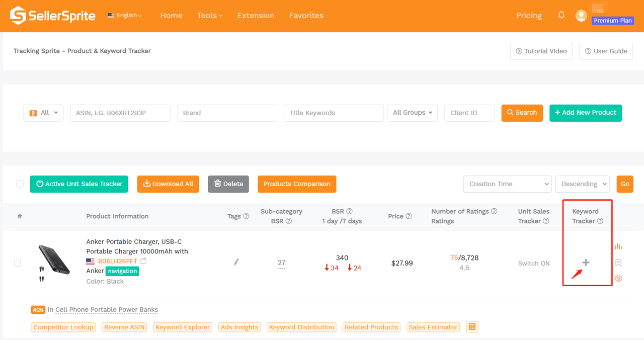Expand the Tools menu
This screenshot has width=644, height=340.
click(210, 16)
